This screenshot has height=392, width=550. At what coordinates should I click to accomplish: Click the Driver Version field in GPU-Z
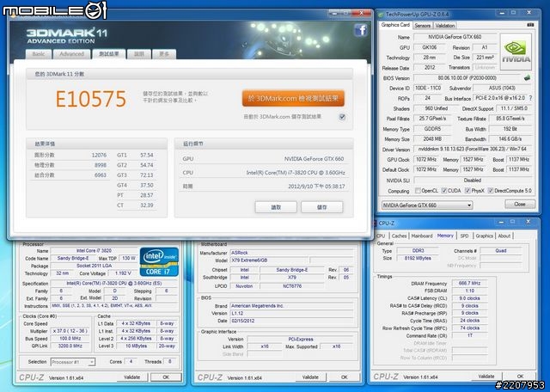pyautogui.click(x=472, y=150)
